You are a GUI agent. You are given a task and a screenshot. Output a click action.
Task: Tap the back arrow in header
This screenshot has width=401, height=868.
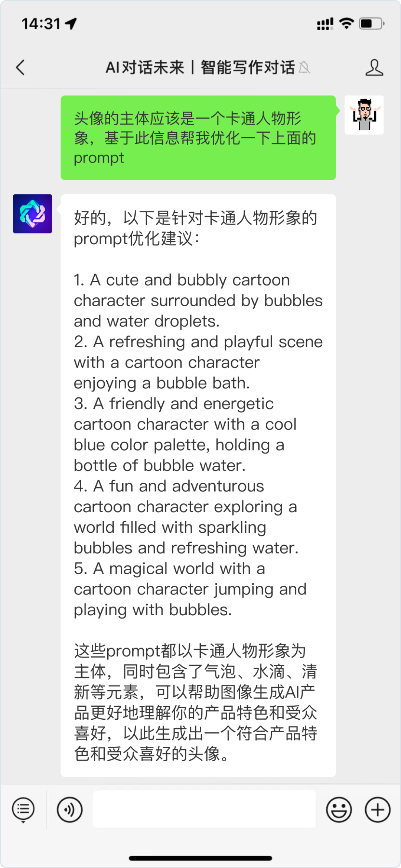[x=21, y=68]
